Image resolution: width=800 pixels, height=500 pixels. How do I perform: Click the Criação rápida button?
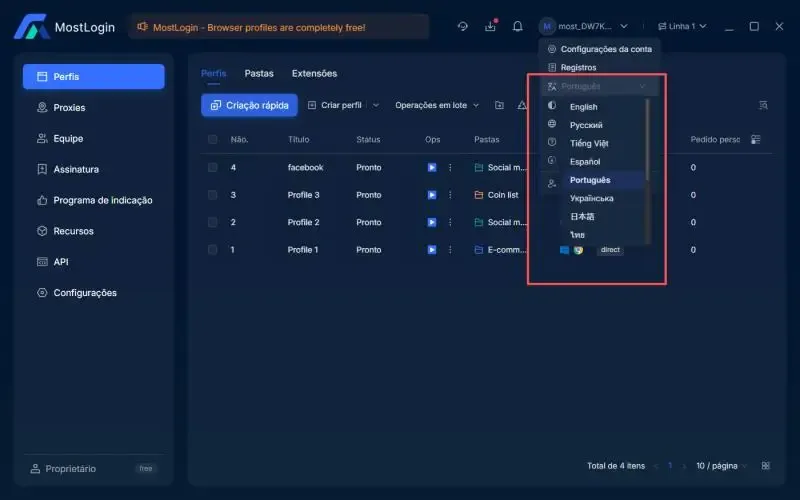coord(249,105)
